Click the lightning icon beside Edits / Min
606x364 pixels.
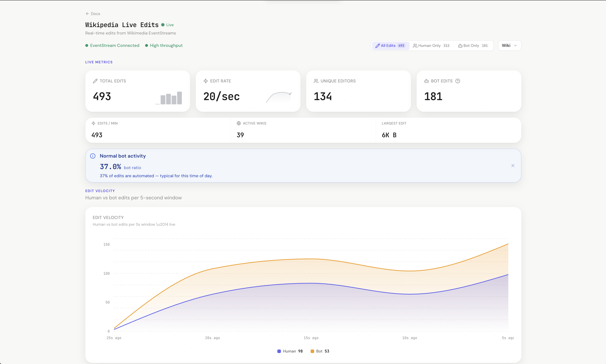94,123
